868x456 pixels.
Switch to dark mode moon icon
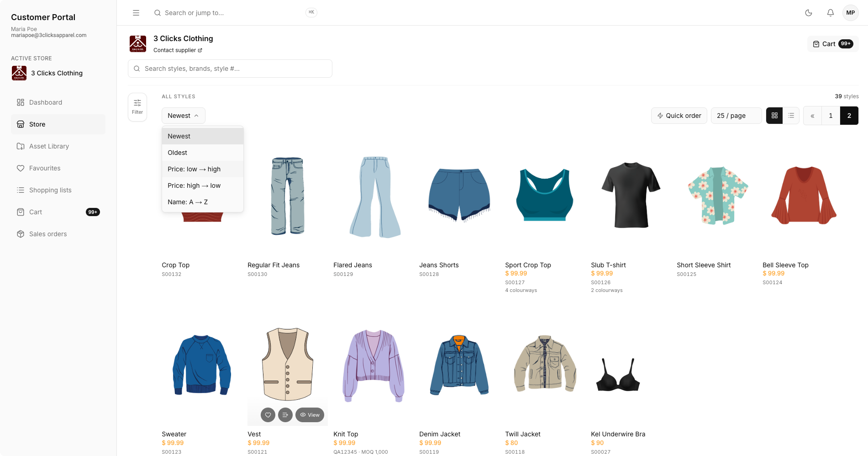click(x=809, y=13)
